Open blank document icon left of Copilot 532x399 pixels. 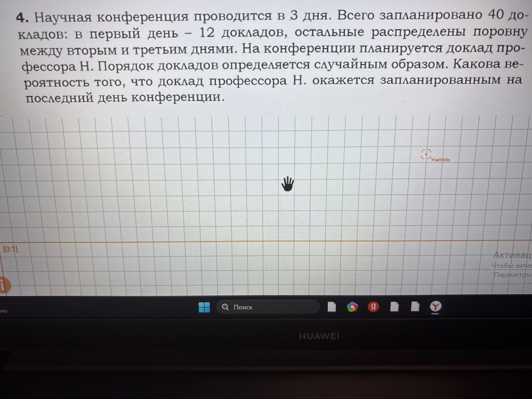(332, 307)
